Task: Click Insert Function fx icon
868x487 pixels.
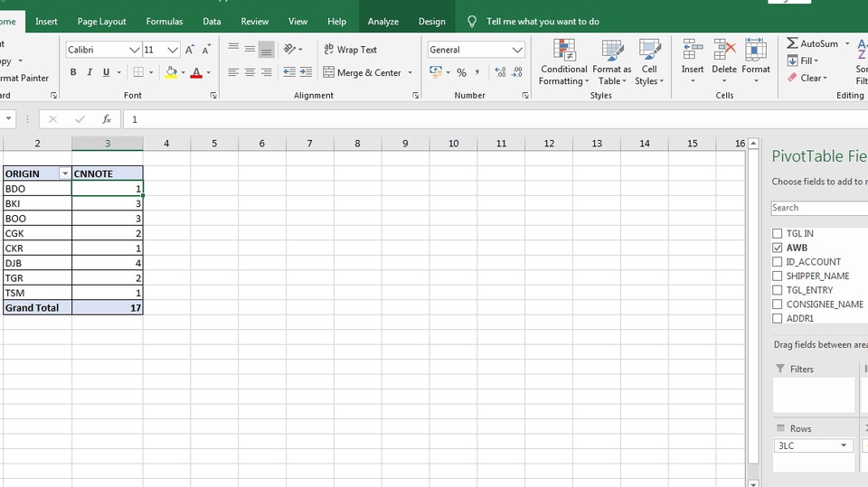Action: (x=107, y=119)
